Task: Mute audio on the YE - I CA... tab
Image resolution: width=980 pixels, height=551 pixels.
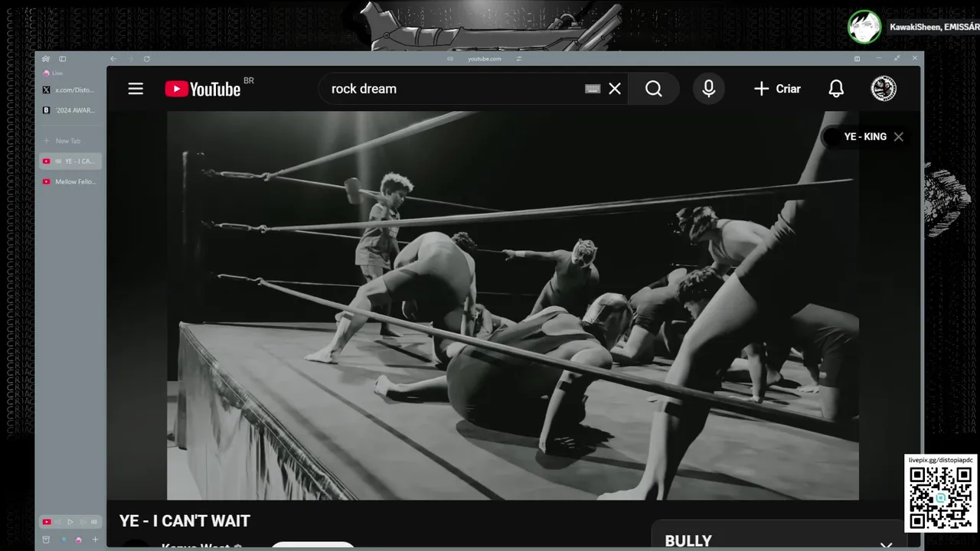Action: pos(58,161)
